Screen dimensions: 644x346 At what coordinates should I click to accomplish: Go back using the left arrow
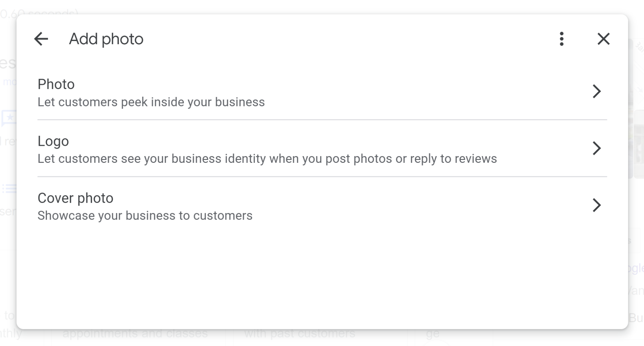[x=41, y=39]
